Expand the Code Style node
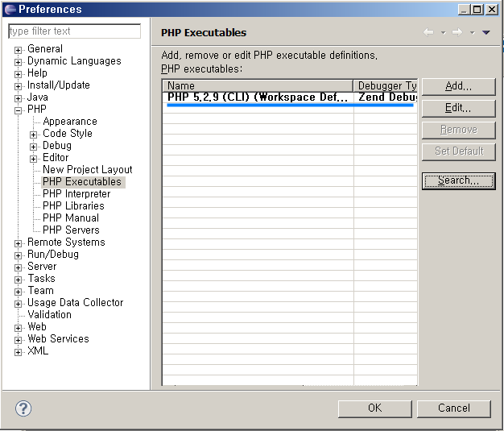504x431 pixels. click(34, 135)
